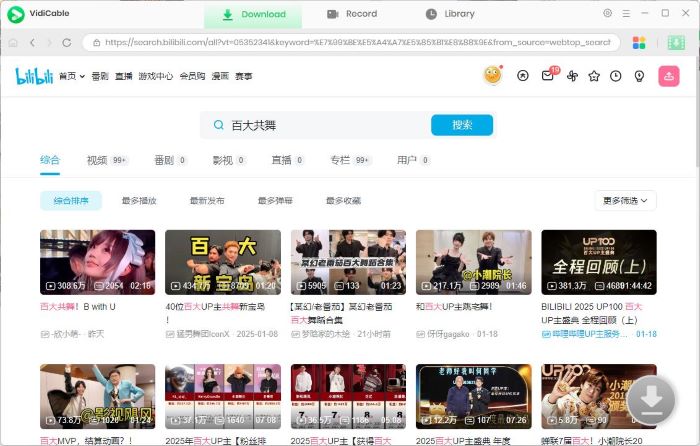The width and height of the screenshot is (700, 446).
Task: Select the 影视 results tab
Action: [x=229, y=160]
